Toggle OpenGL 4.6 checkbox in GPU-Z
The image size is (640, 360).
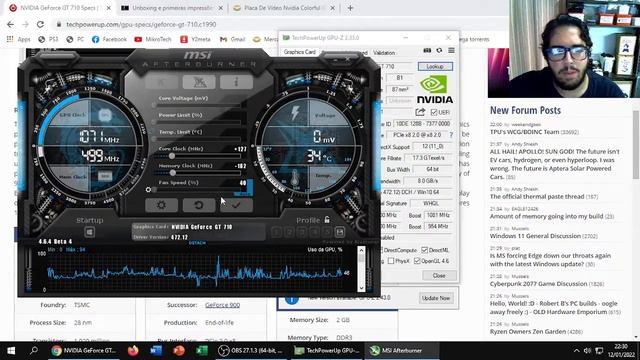coord(417,261)
